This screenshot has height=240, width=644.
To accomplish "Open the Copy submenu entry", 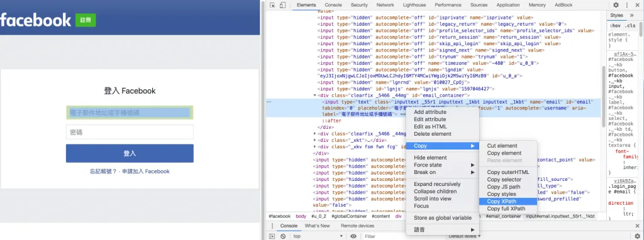I will (x=443, y=146).
